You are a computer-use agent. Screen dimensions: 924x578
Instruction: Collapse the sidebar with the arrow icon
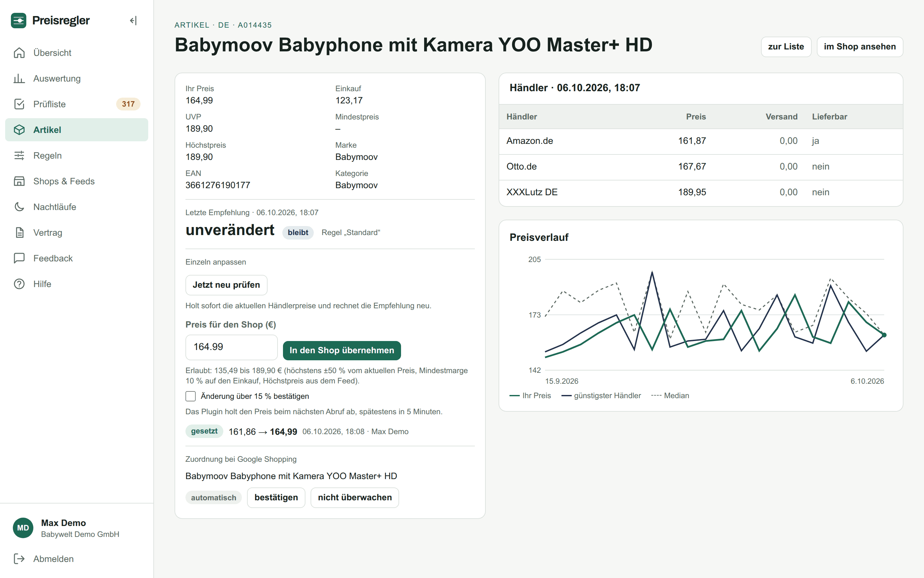tap(133, 20)
